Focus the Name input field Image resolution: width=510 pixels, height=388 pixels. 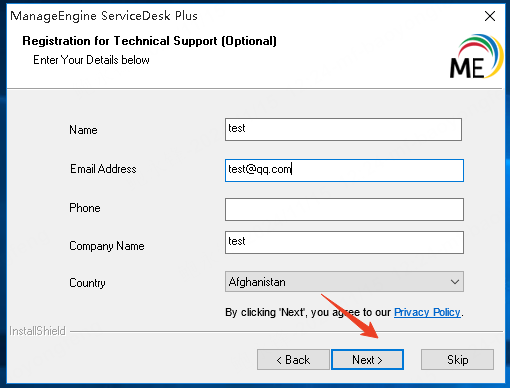coord(343,129)
